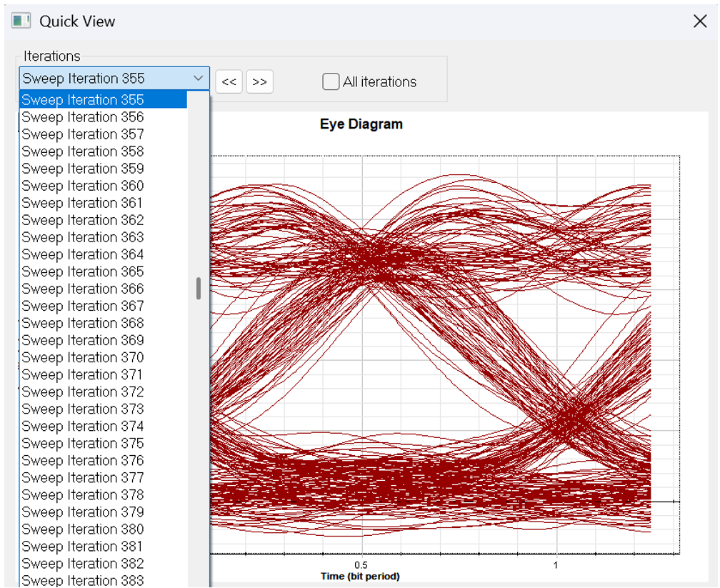The image size is (720, 588).
Task: Choose Sweep Iteration 360 from dropdown
Action: 83,186
